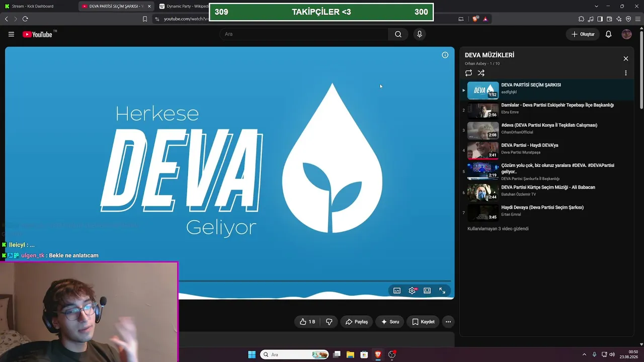This screenshot has width=644, height=362.
Task: Reload the current page
Action: (25, 19)
